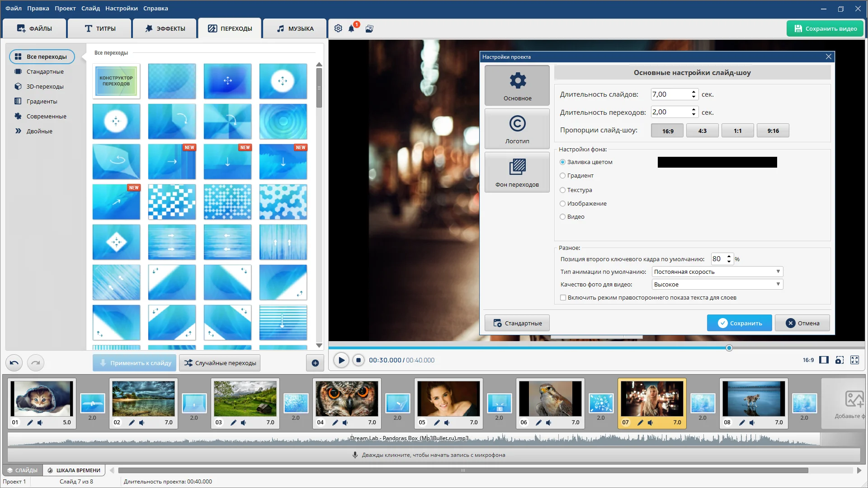Screen dimensions: 868x488
Task: Enable right-to-left text mode checkbox
Action: point(563,298)
